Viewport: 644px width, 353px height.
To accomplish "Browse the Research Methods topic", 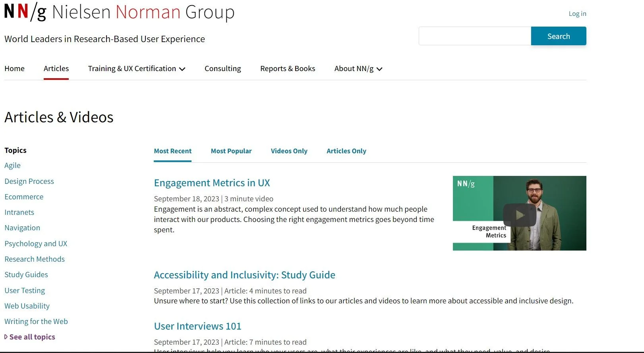I will click(x=35, y=259).
